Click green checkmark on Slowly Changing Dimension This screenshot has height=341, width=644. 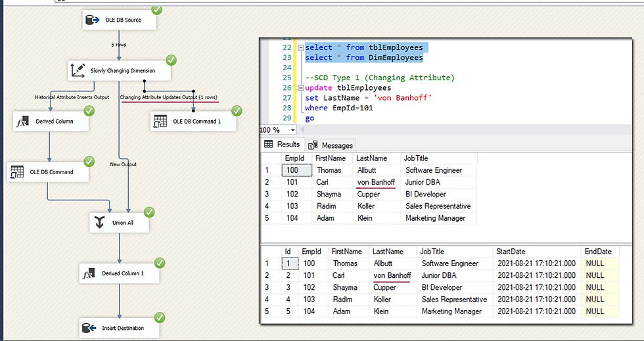[x=171, y=60]
